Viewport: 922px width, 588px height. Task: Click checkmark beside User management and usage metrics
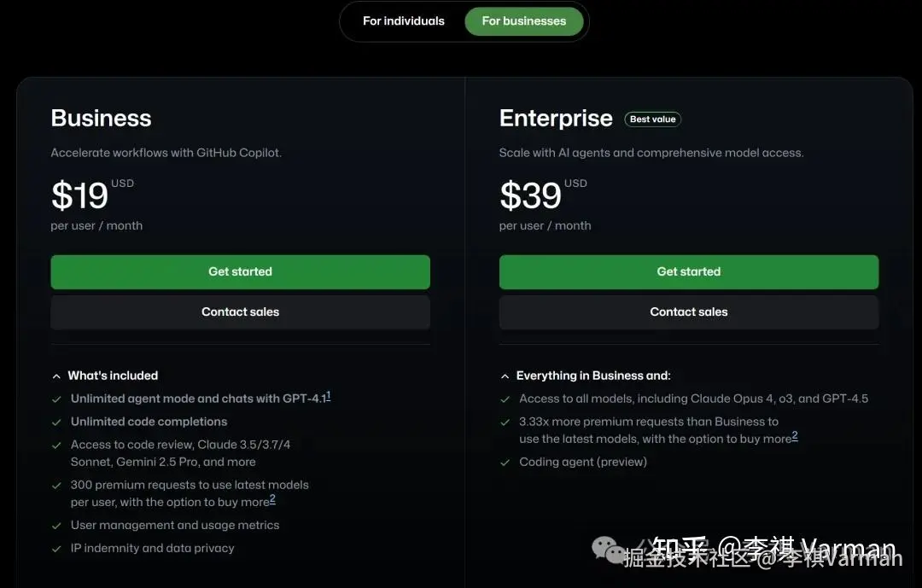point(56,526)
